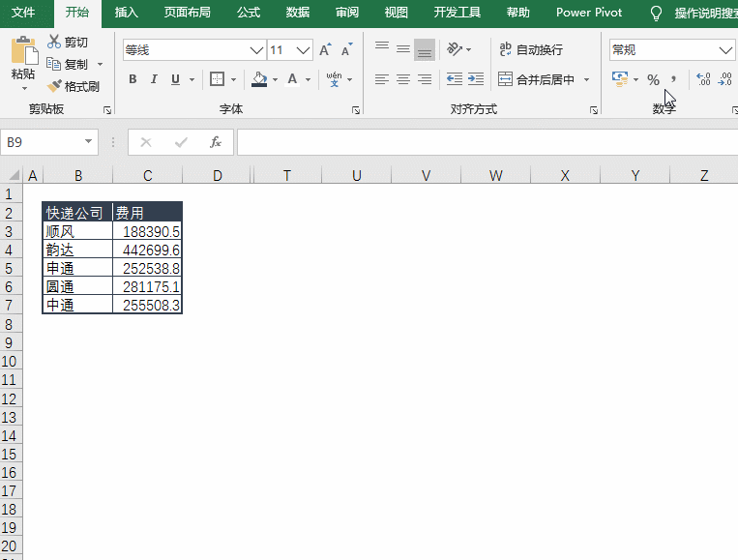This screenshot has height=560, width=738.
Task: Expand the Copy dropdown arrow
Action: pyautogui.click(x=100, y=64)
